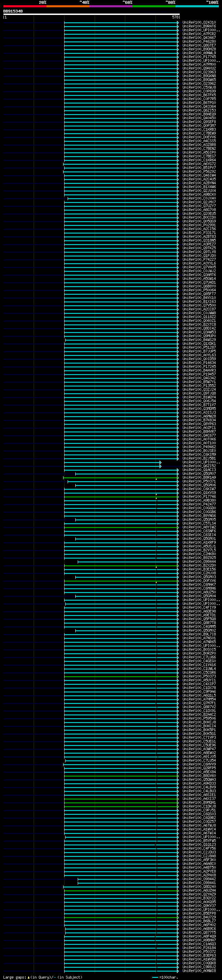Viewport: 222px width, 980px height.
Task: Click the green alignment bar for UniRef100_B8R1A9
Action: (121, 477)
